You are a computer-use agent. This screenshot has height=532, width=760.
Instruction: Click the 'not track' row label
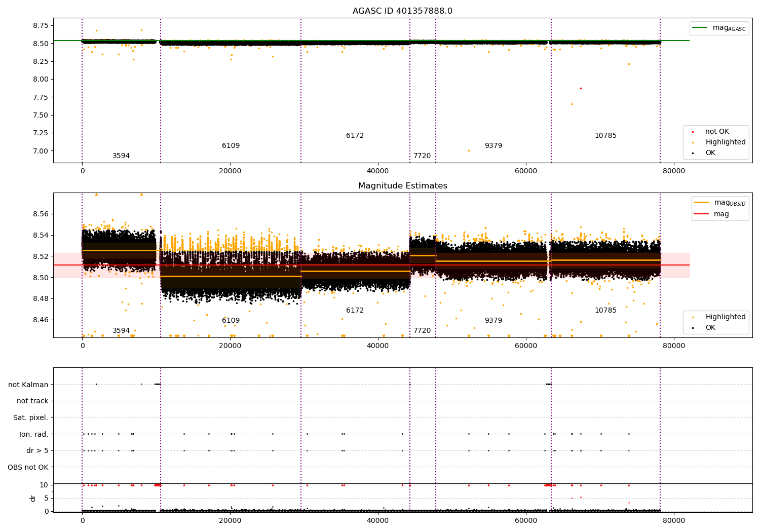pos(32,401)
